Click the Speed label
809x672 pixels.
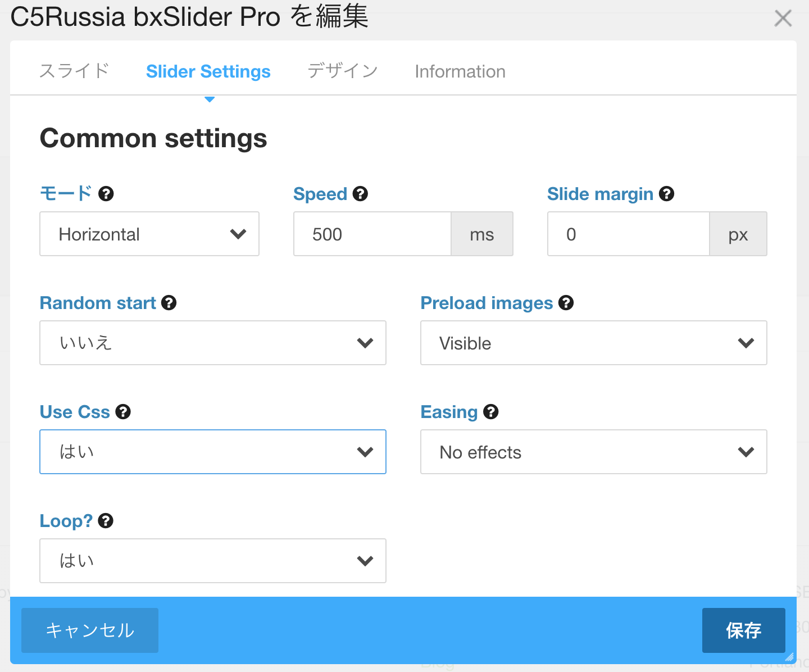[x=320, y=194]
